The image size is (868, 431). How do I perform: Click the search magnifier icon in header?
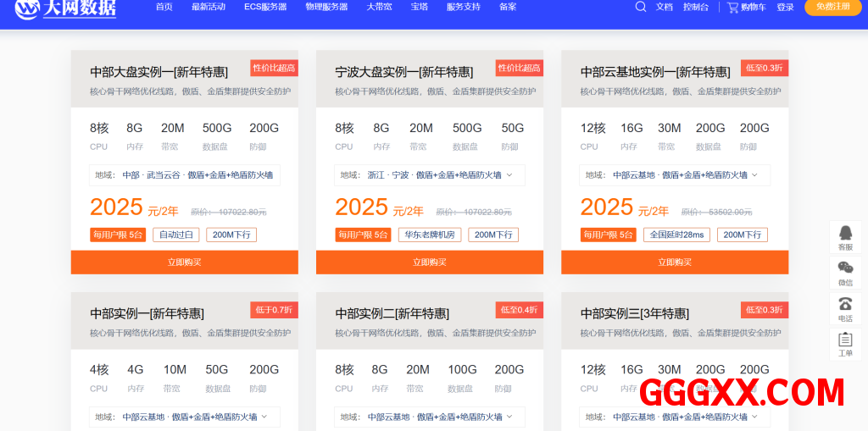641,7
